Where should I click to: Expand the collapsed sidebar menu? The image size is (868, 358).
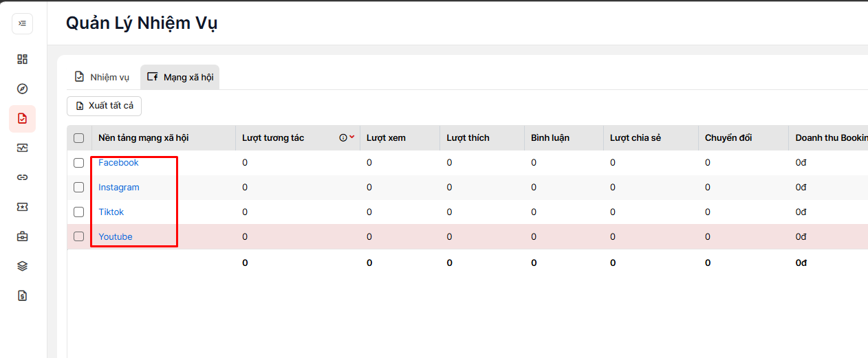(x=22, y=23)
